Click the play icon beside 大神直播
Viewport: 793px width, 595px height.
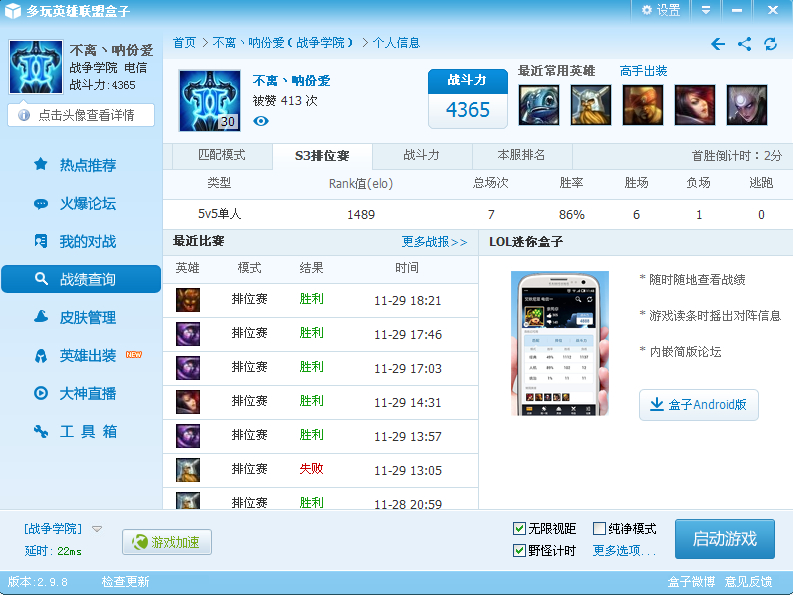(41, 393)
